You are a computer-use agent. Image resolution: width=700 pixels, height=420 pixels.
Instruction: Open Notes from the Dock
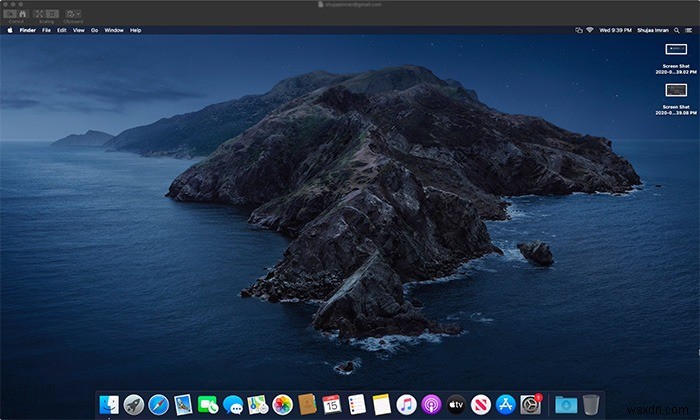pyautogui.click(x=382, y=405)
